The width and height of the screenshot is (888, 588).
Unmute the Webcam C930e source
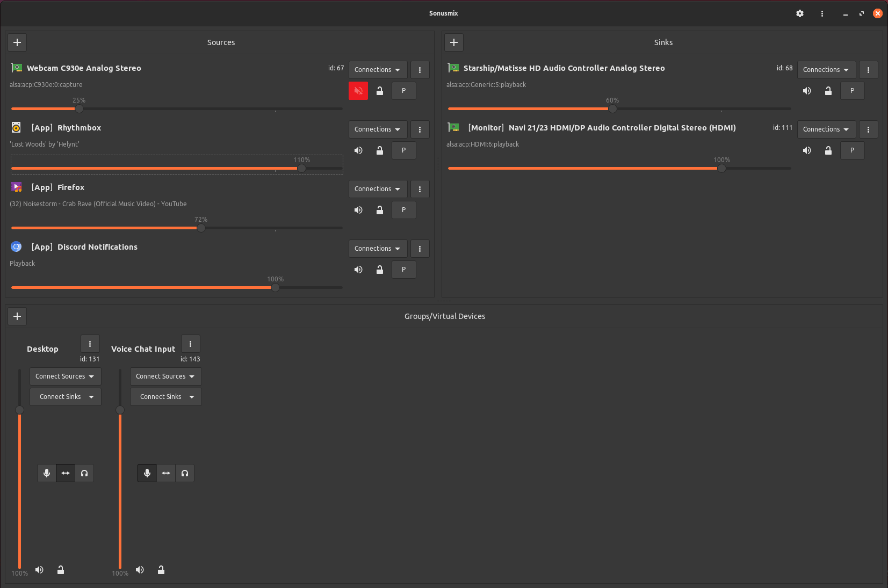click(x=358, y=91)
